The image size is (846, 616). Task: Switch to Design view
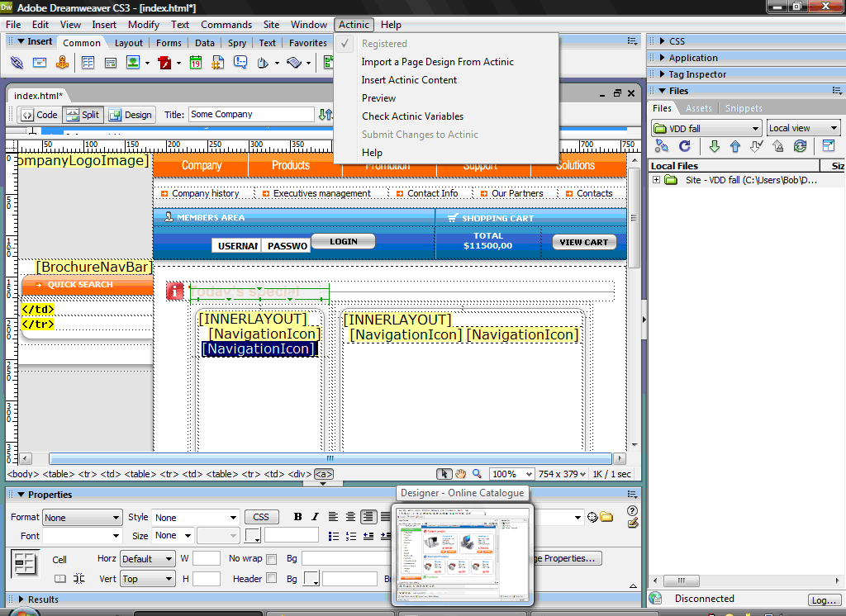131,115
